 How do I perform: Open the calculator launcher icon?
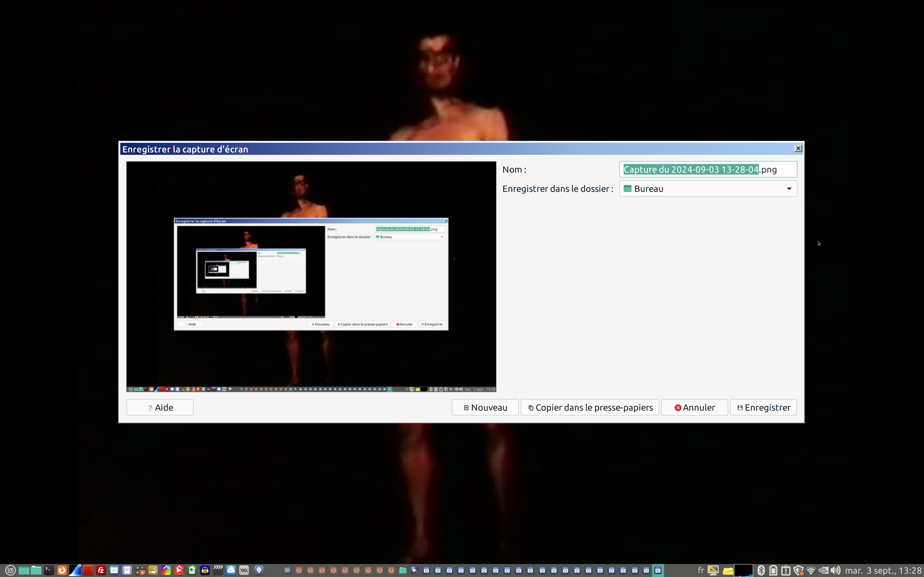(x=140, y=570)
